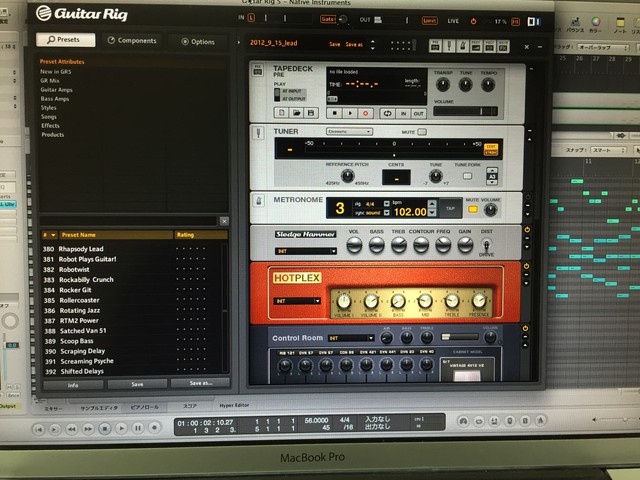Image resolution: width=640 pixels, height=480 pixels.
Task: Show the Tuner module via rack toolbar icon
Action: [449, 47]
